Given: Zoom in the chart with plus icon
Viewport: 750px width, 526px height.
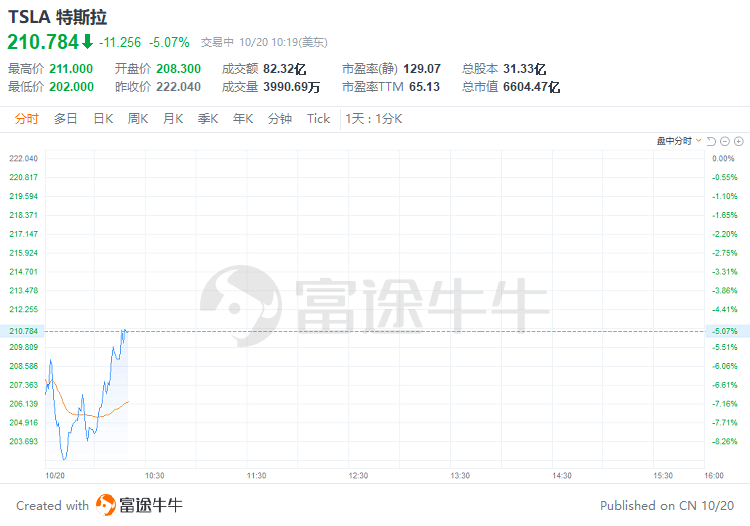Looking at the screenshot, I should click(739, 142).
